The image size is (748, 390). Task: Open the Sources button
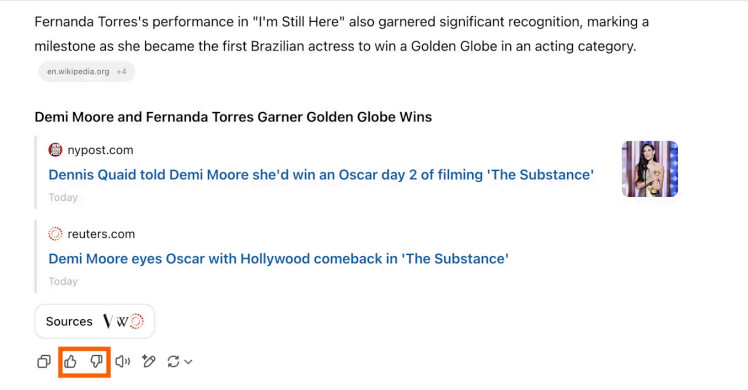pos(94,321)
